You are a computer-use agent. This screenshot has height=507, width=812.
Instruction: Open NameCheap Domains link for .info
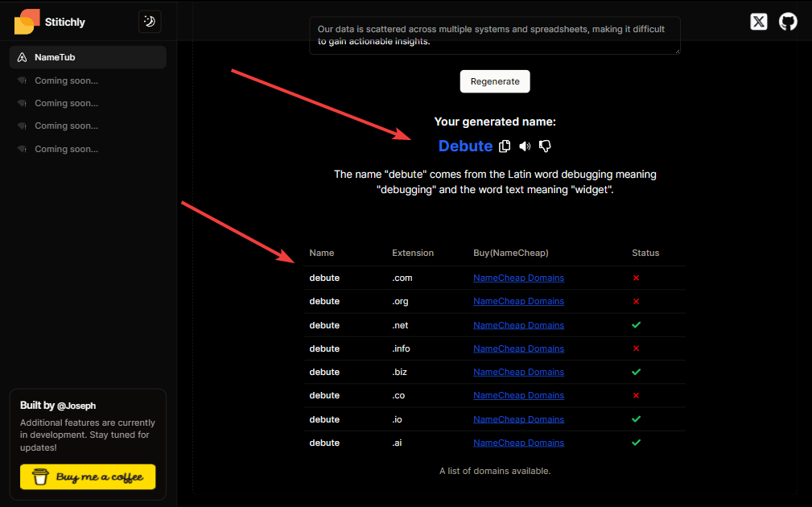518,348
